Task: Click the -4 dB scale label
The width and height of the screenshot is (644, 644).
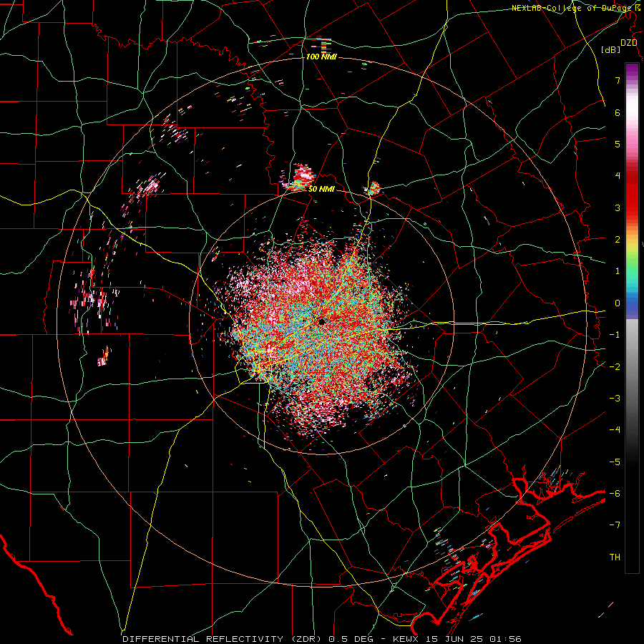Action: (x=615, y=430)
